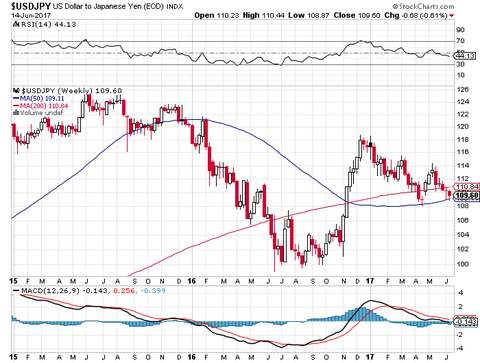This screenshot has height=363, width=480.
Task: Click the RSI(14) 44.13 legend text
Action: tap(48, 25)
